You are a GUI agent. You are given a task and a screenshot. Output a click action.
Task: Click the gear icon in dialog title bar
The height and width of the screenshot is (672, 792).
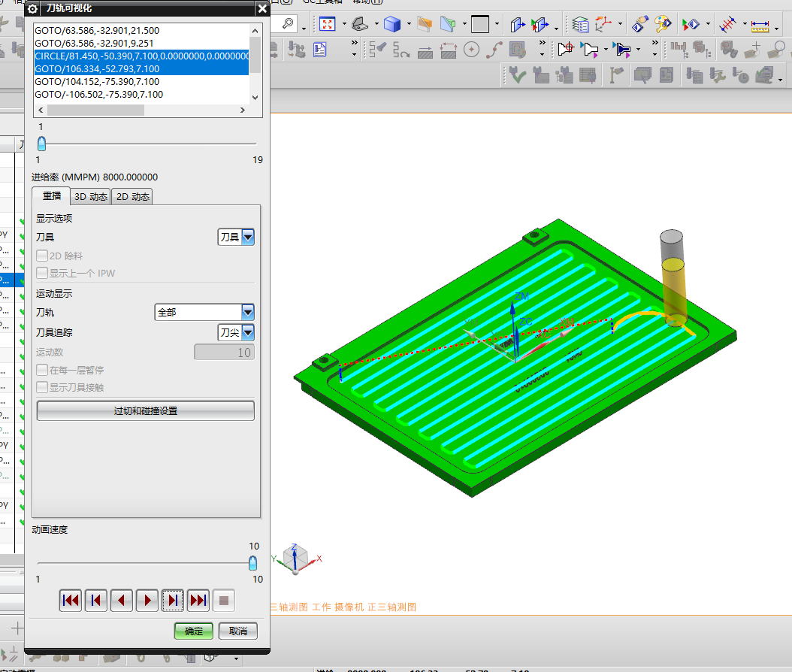[33, 8]
